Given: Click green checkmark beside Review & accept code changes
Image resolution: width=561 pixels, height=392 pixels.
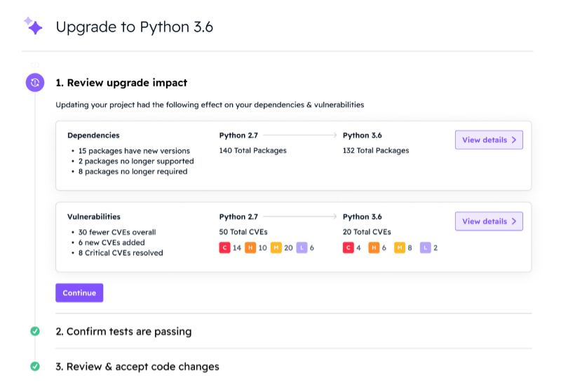Looking at the screenshot, I should [x=35, y=366].
